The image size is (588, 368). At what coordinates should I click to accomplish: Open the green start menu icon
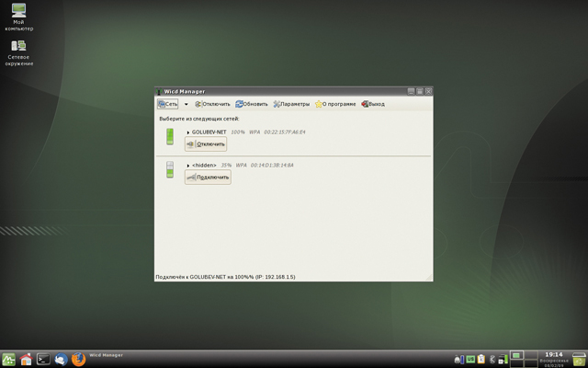[x=8, y=360]
